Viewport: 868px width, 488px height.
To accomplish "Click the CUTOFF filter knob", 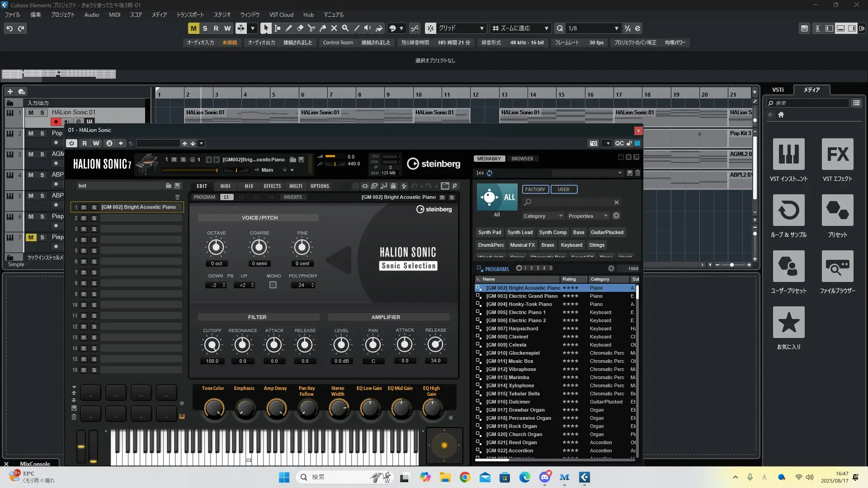I will pos(212,345).
